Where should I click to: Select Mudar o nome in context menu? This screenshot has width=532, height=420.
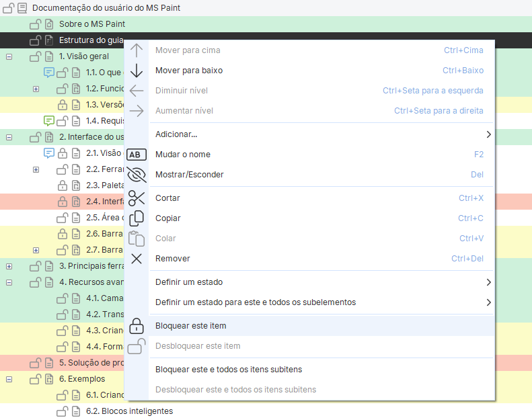point(182,155)
